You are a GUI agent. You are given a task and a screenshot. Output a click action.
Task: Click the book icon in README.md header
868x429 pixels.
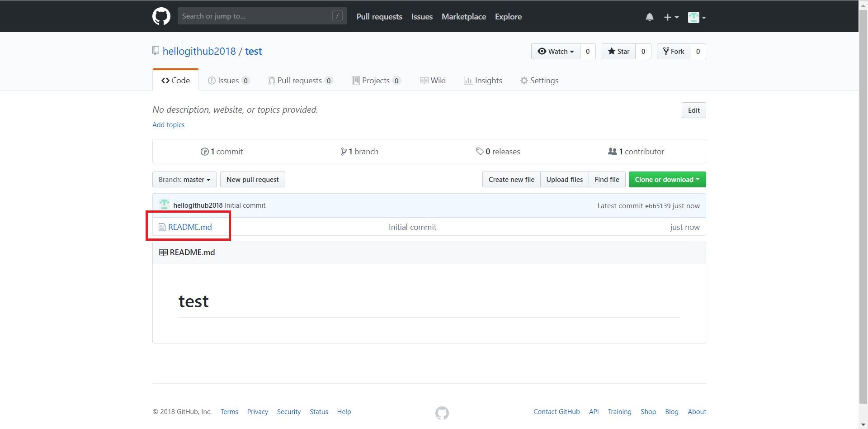click(x=163, y=253)
